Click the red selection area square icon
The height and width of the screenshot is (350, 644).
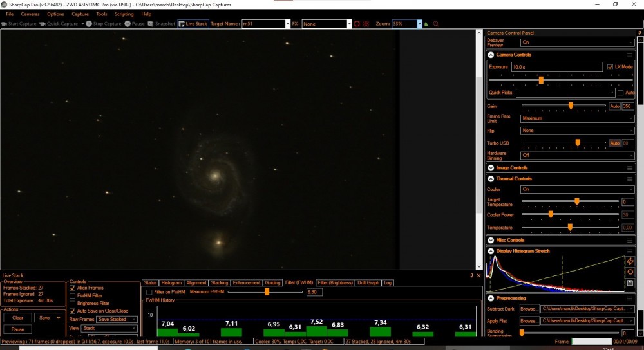tap(357, 24)
